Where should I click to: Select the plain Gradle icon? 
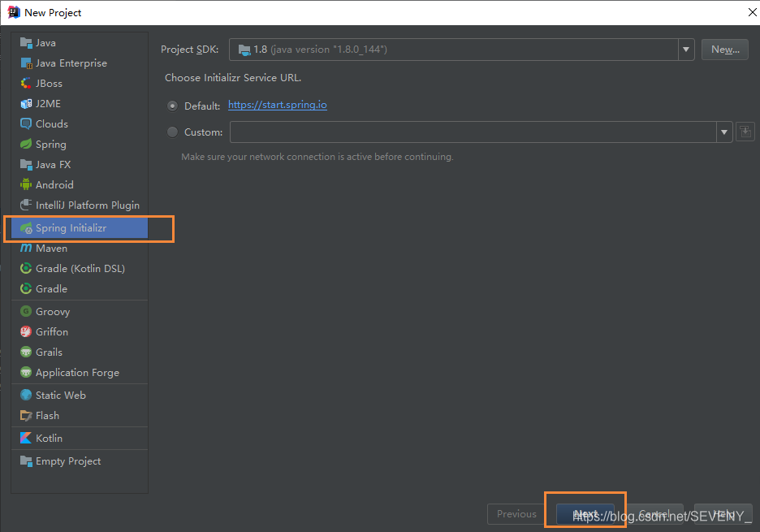coord(26,288)
